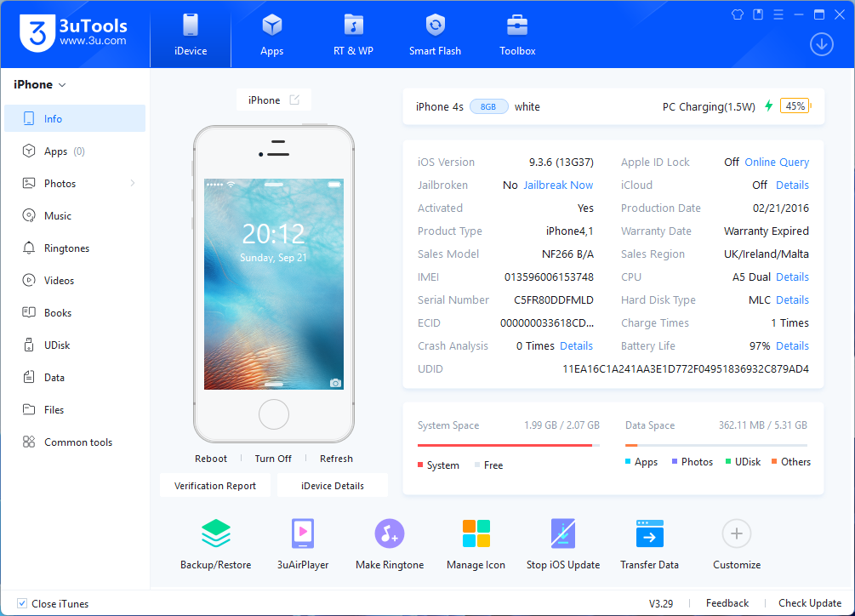Expand the iPhone device dropdown
Viewport: 855px width, 616px height.
(62, 85)
